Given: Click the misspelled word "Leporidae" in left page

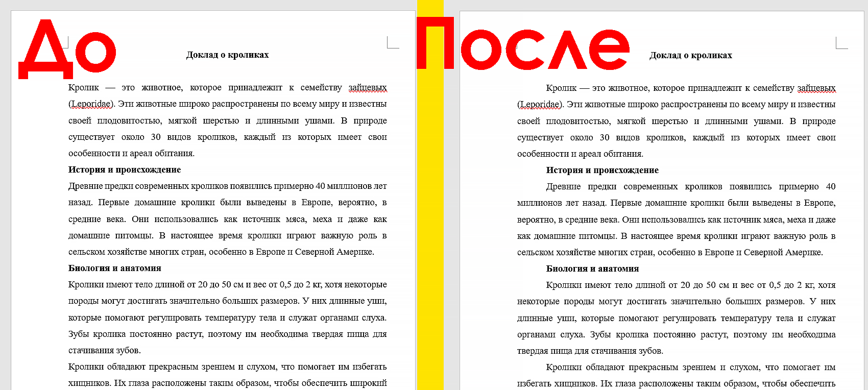Looking at the screenshot, I should [x=91, y=104].
